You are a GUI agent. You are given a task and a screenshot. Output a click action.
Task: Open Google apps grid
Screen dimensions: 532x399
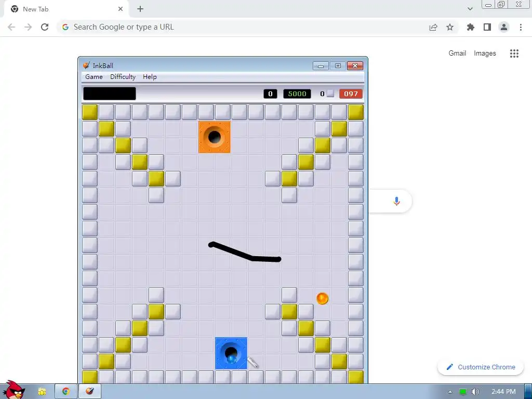click(x=514, y=54)
